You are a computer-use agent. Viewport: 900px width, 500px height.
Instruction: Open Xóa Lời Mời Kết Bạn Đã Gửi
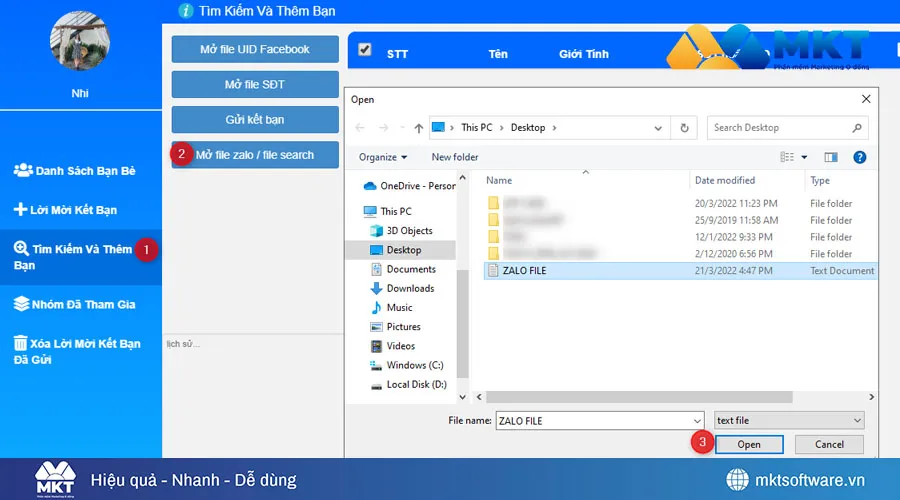click(x=77, y=351)
